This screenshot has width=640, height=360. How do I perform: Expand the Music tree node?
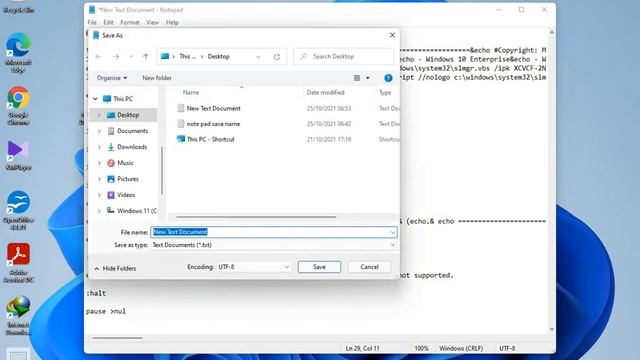coord(99,163)
